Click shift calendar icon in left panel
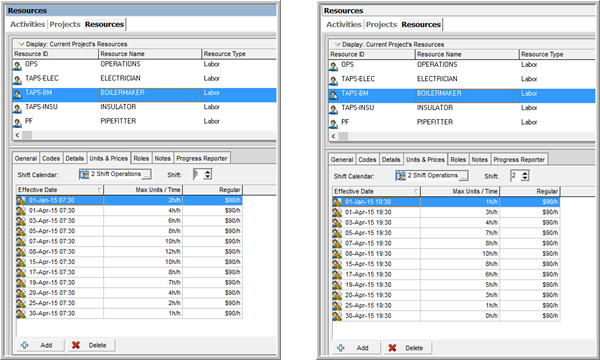 84,174
